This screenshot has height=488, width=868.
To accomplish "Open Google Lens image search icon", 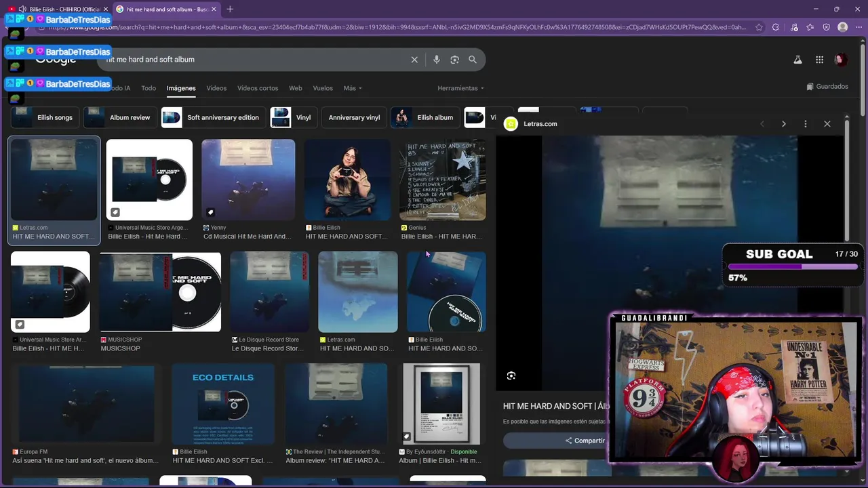I will click(454, 60).
